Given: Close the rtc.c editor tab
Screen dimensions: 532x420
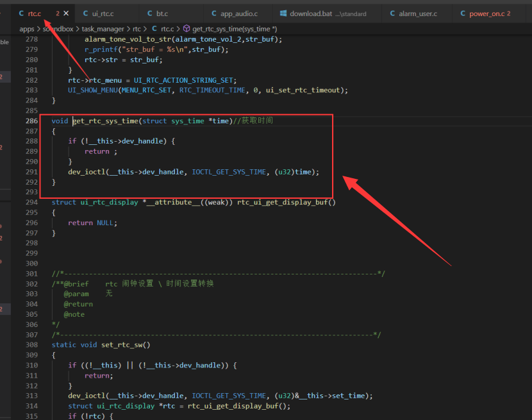Looking at the screenshot, I should [x=66, y=13].
